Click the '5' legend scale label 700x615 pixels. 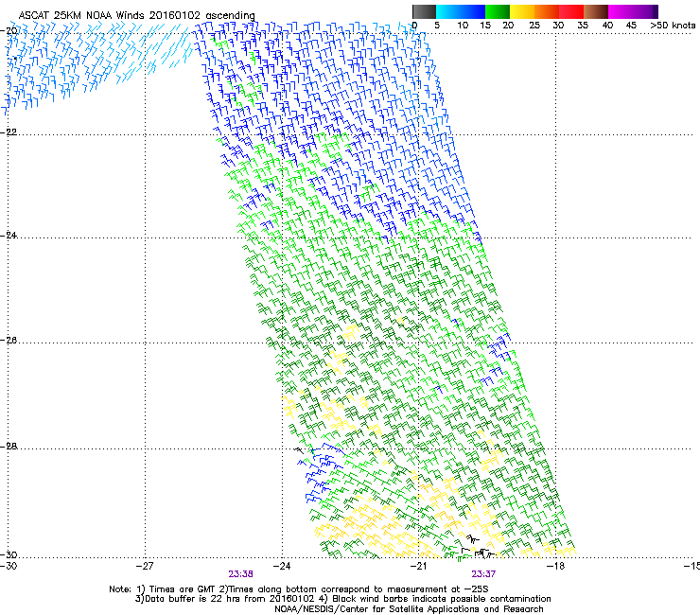pyautogui.click(x=437, y=26)
